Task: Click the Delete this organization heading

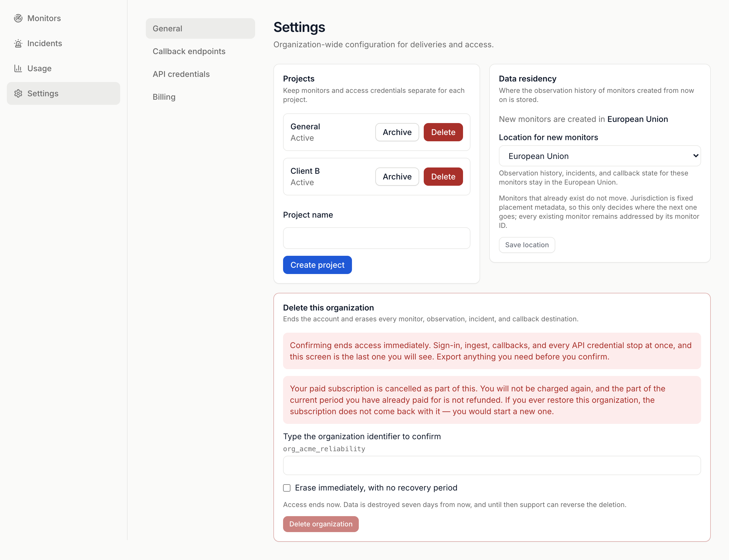Action: (x=328, y=308)
